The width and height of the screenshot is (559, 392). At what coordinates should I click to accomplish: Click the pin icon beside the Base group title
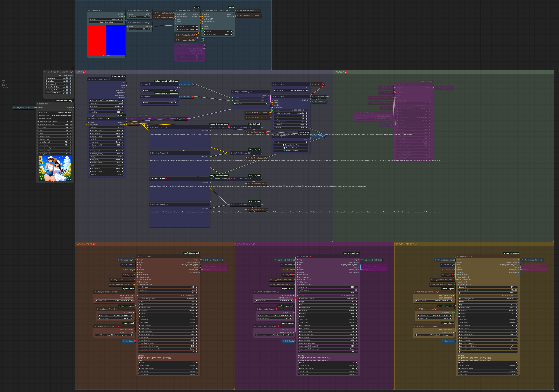pyautogui.click(x=84, y=72)
